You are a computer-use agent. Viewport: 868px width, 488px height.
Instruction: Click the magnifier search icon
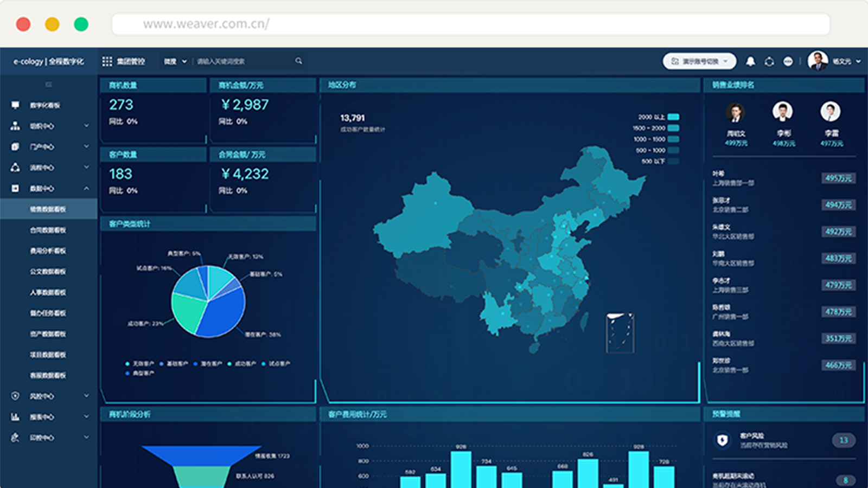[x=298, y=61]
